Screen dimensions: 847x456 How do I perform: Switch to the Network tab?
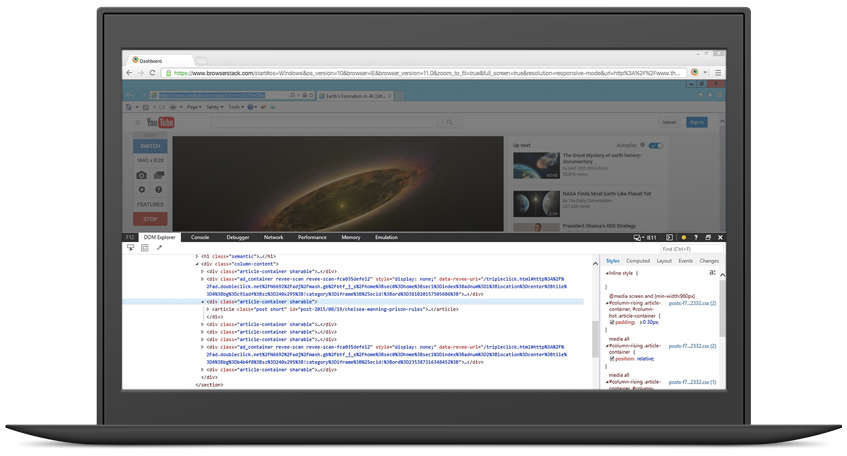[273, 237]
